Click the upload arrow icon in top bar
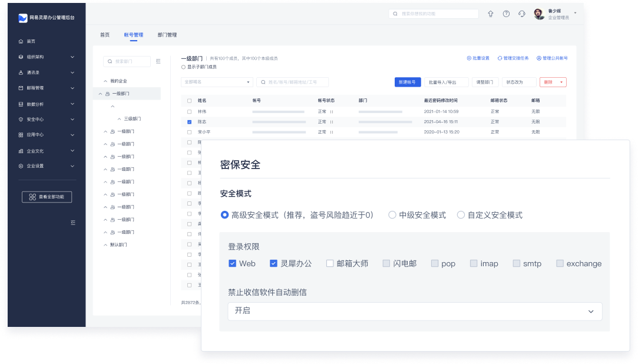This screenshot has width=638, height=364. point(490,14)
